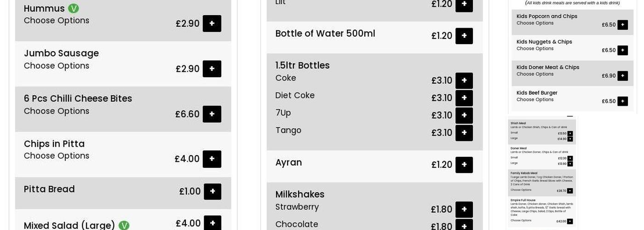
Task: Add a Strawberry milkshake
Action: click(464, 209)
